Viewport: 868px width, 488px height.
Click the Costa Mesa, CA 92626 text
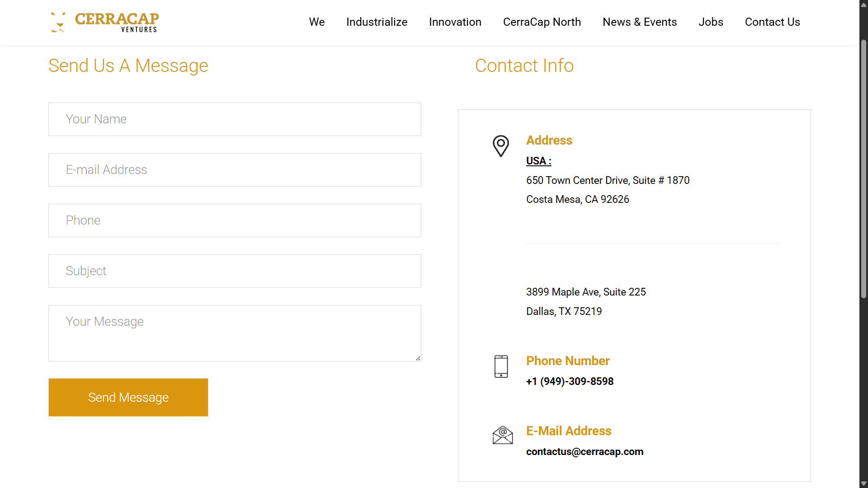pyautogui.click(x=577, y=199)
